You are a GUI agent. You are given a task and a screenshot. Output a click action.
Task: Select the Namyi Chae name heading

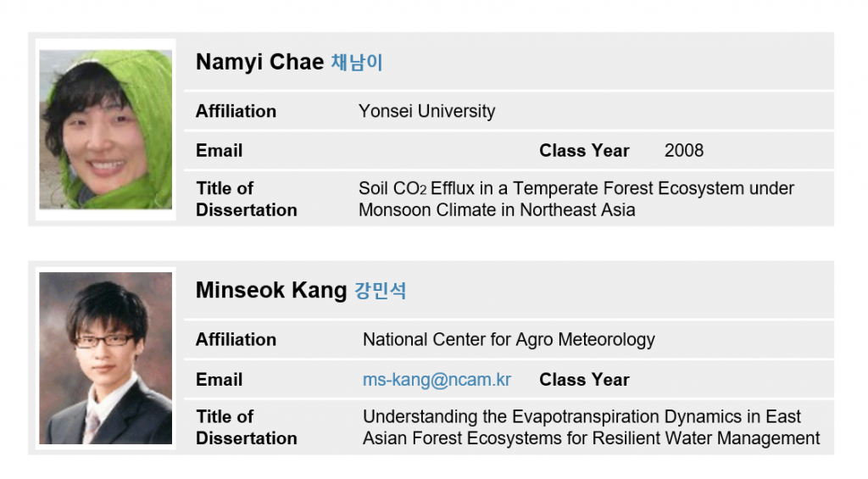pyautogui.click(x=259, y=62)
